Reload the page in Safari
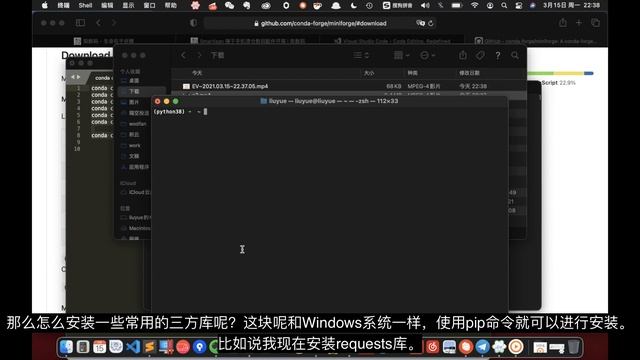This screenshot has height=360, width=640. click(431, 23)
